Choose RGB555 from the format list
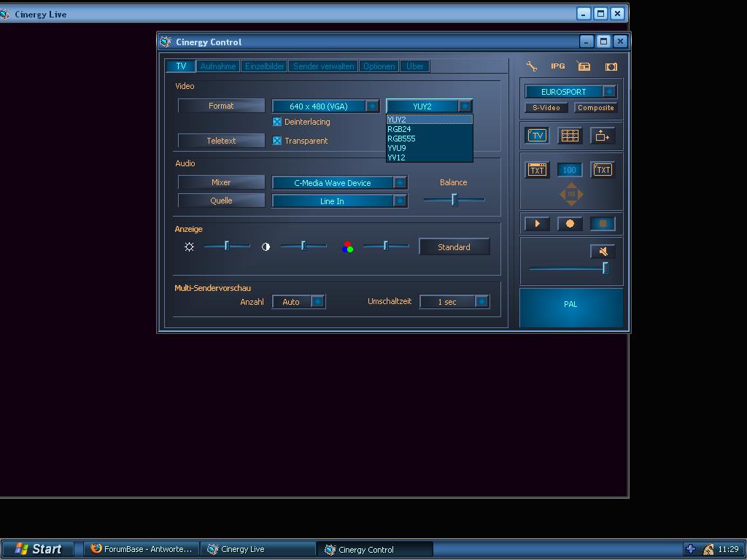 (x=429, y=139)
